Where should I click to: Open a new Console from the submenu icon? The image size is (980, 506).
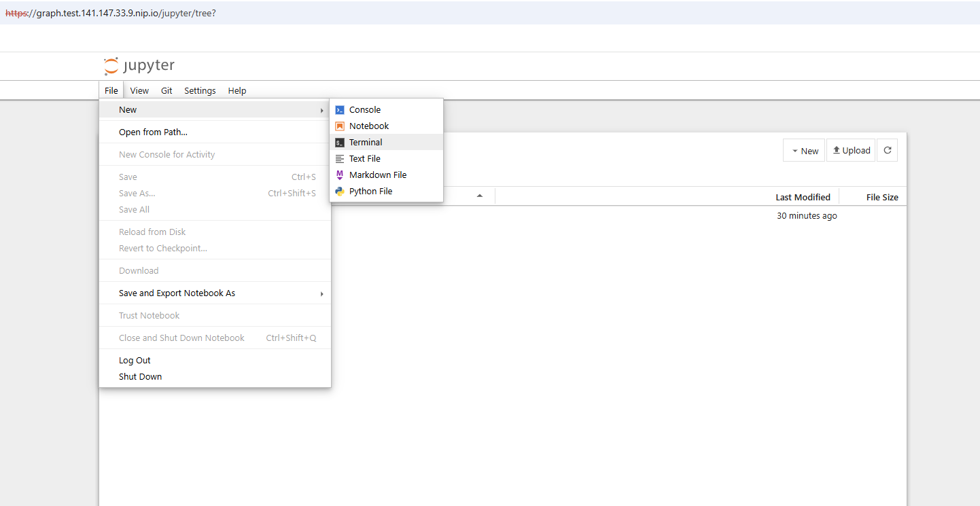(339, 109)
